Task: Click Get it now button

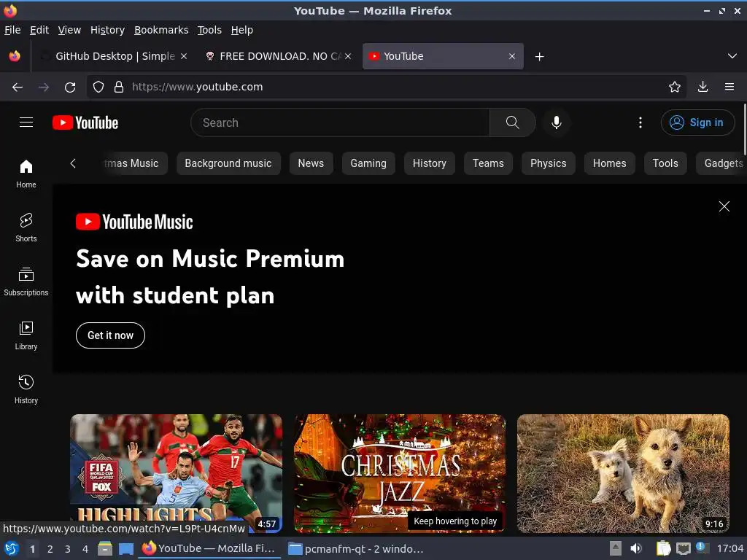Action: tap(110, 335)
